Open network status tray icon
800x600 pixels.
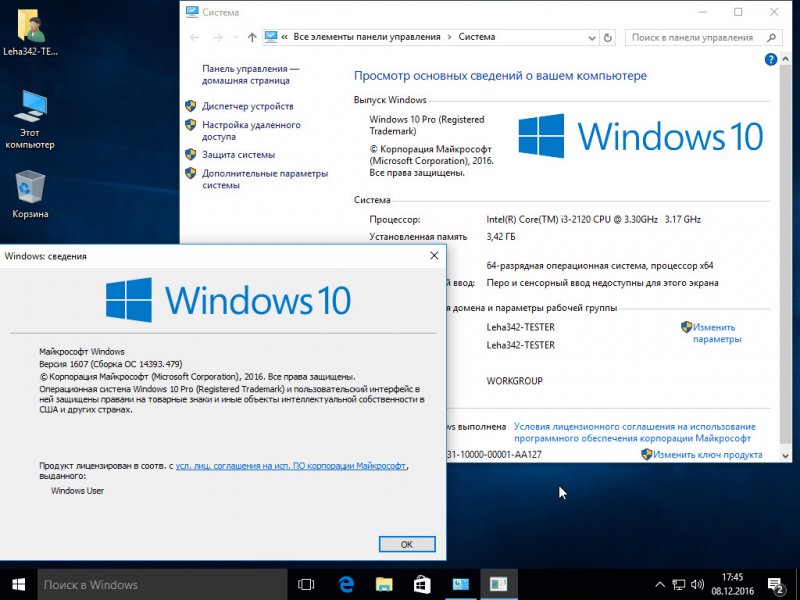(679, 585)
